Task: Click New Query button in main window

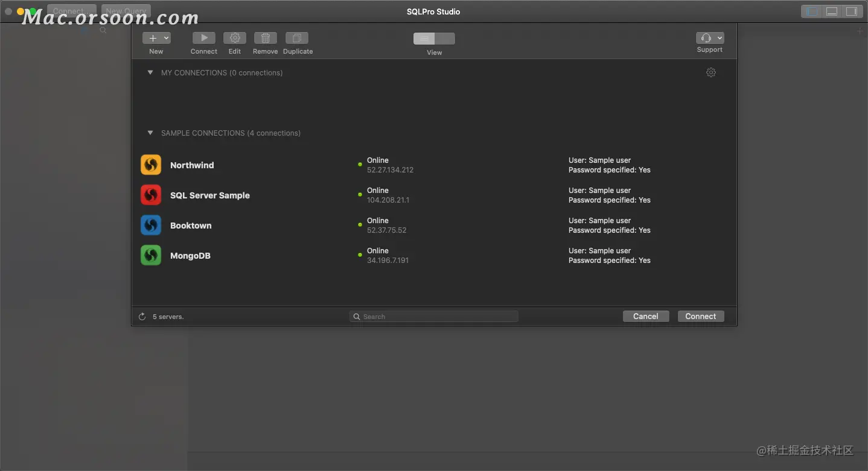Action: point(126,11)
